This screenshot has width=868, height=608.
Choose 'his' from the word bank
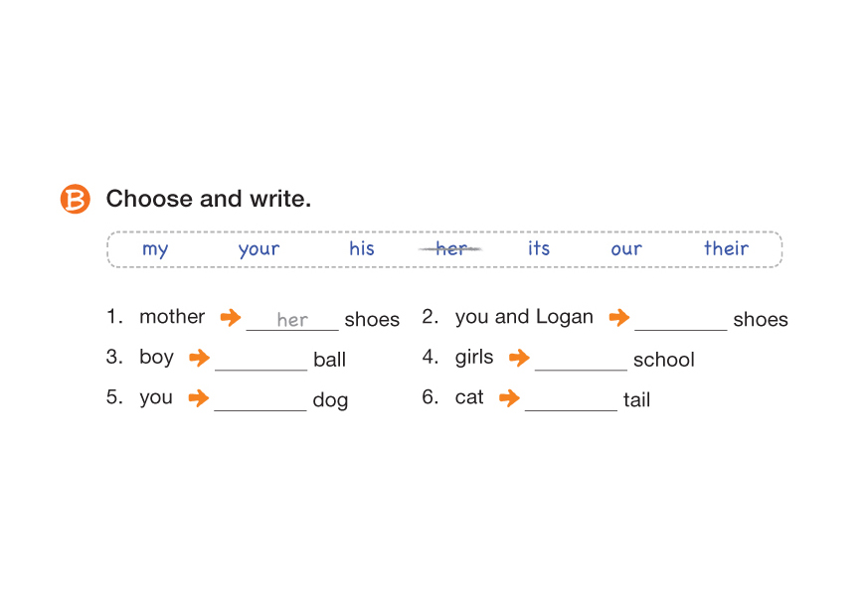[362, 248]
